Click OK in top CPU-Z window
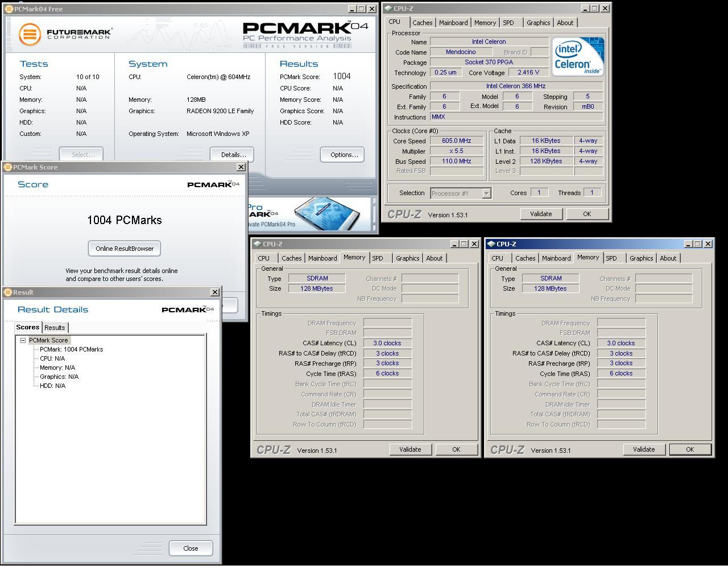Image resolution: width=728 pixels, height=566 pixels. [587, 214]
